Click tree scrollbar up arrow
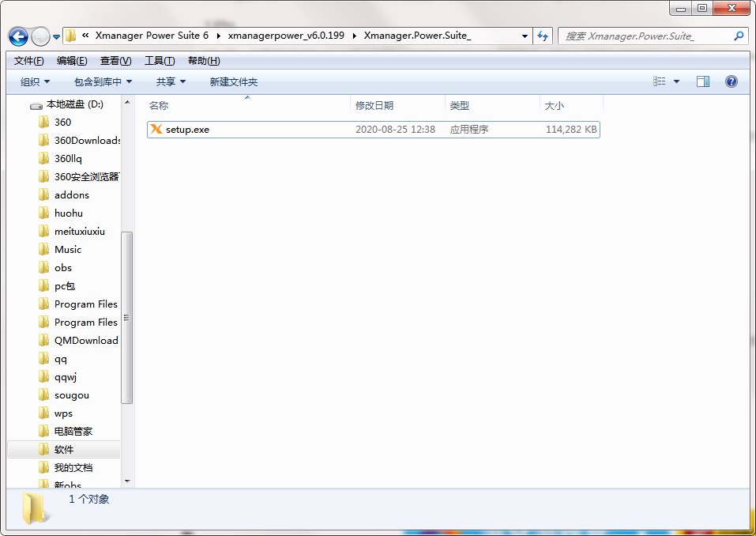The width and height of the screenshot is (756, 536). pos(127,102)
